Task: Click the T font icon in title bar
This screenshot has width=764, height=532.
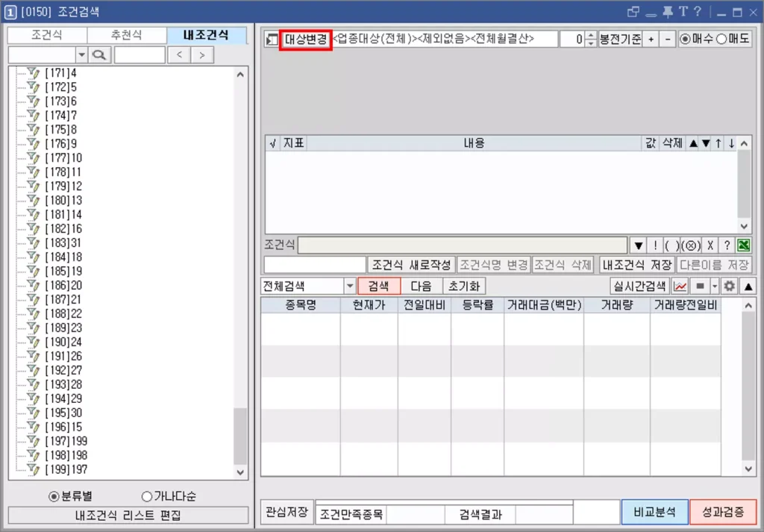Action: coord(683,12)
